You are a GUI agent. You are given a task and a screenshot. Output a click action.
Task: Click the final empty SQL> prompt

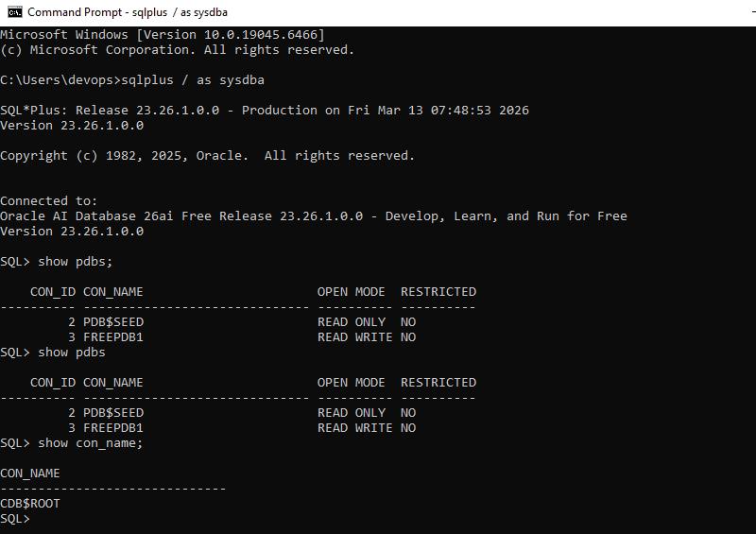point(15,519)
